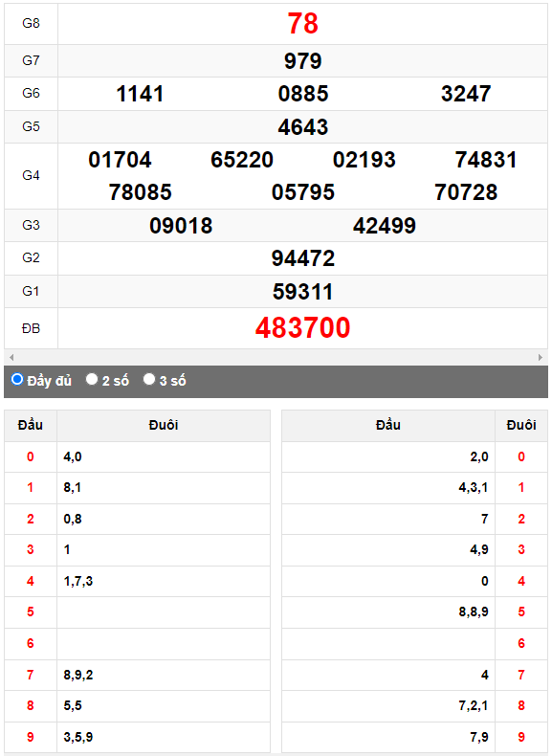Click the Đầu header in left table
Viewport: 552px width, 756px height.
coord(31,425)
